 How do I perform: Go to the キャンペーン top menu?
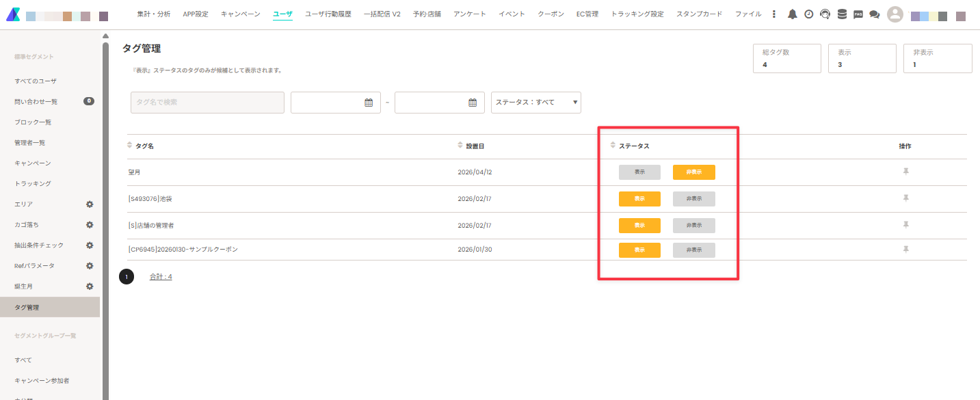coord(241,14)
